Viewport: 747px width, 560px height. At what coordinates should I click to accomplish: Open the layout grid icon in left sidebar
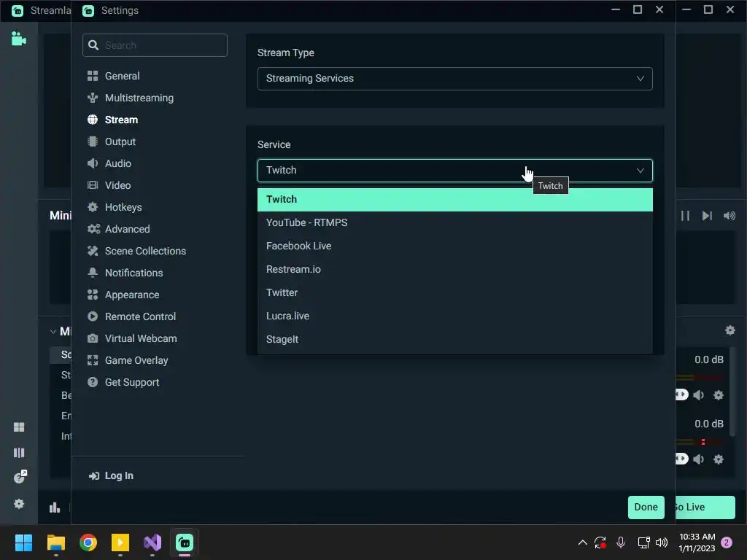[x=18, y=427]
